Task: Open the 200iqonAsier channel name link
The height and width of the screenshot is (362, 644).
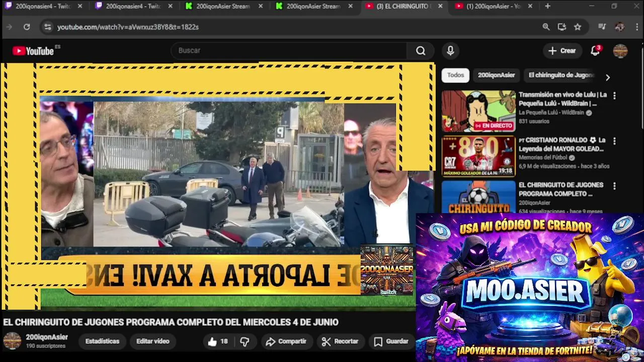Action: click(47, 337)
